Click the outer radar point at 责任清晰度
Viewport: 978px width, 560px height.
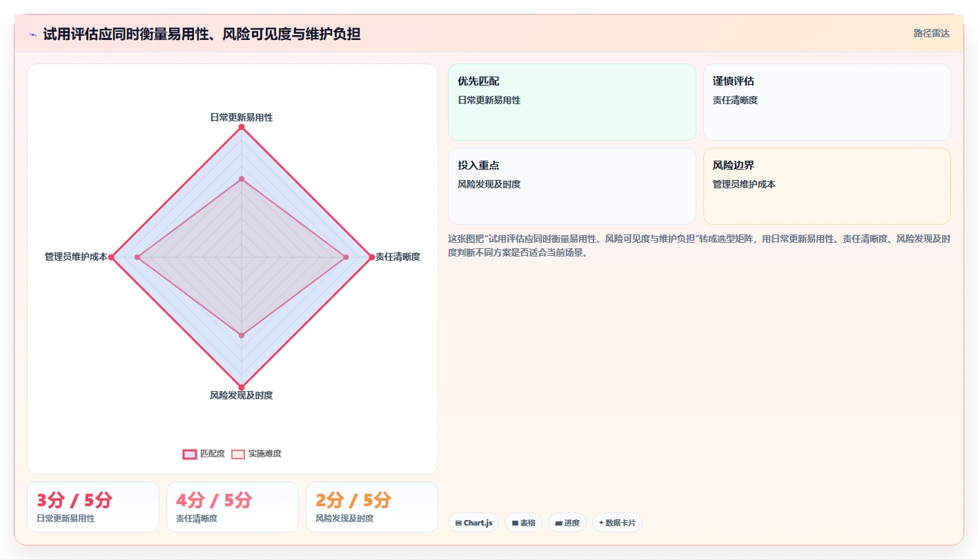(371, 257)
